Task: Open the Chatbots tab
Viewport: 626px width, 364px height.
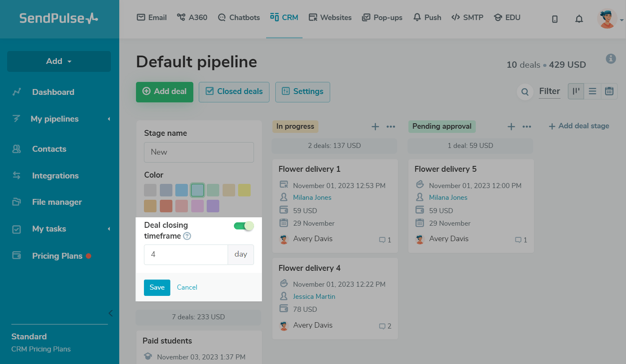Action: pyautogui.click(x=239, y=18)
